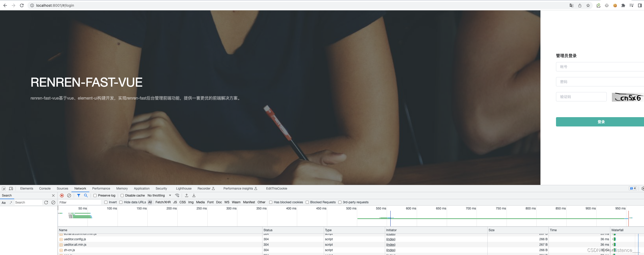Filter requests by JS type
Image resolution: width=644 pixels, height=255 pixels.
point(175,202)
